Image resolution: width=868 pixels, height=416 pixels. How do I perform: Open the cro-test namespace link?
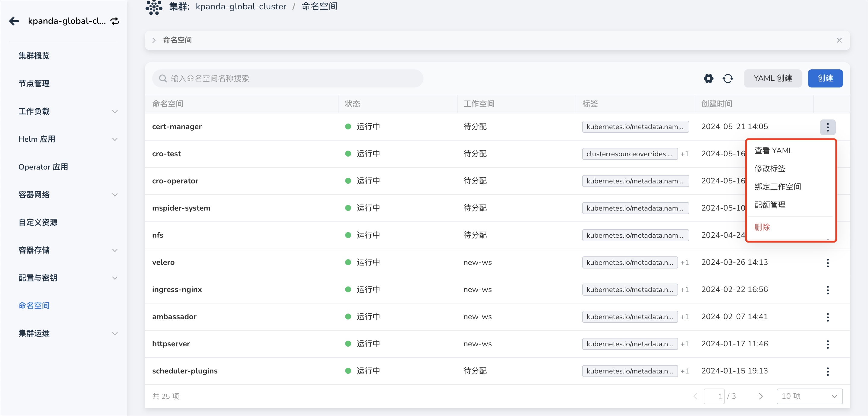pyautogui.click(x=166, y=154)
